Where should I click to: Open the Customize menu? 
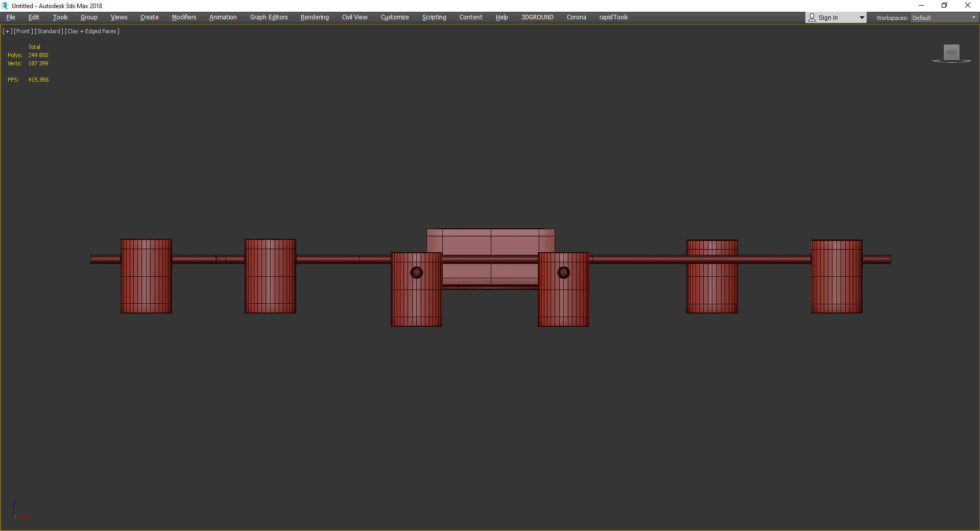coord(395,17)
